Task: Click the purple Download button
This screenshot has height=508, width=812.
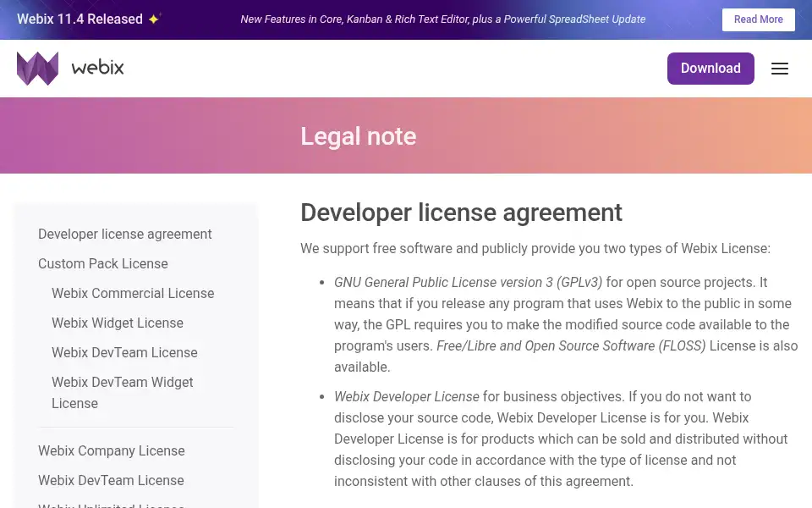Action: pos(710,69)
